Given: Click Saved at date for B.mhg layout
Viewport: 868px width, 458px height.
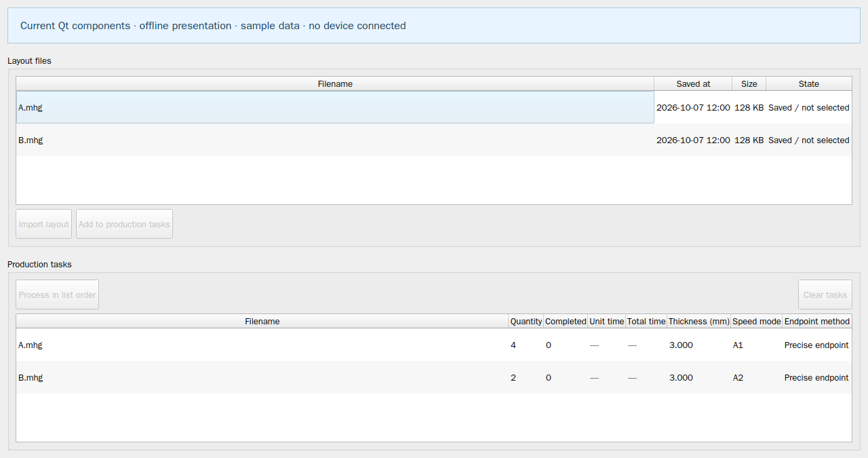Looking at the screenshot, I should (x=693, y=140).
